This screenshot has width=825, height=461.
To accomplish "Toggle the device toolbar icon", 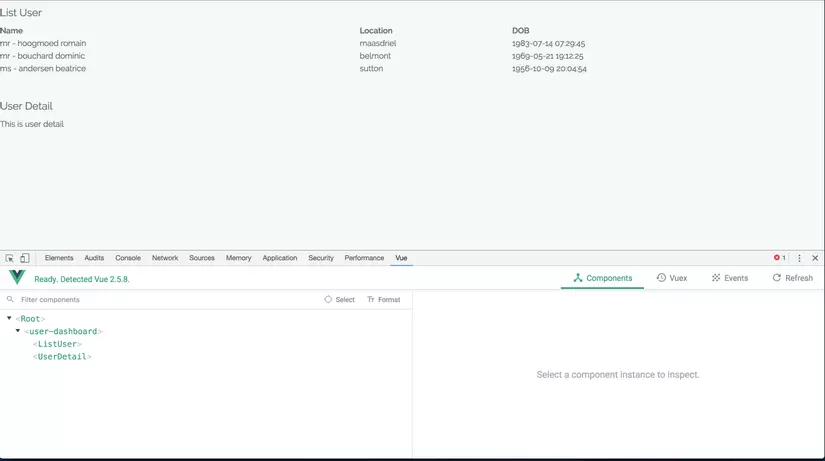I will pyautogui.click(x=25, y=258).
